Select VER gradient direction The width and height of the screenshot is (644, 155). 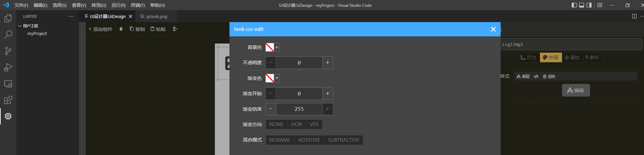click(x=314, y=124)
